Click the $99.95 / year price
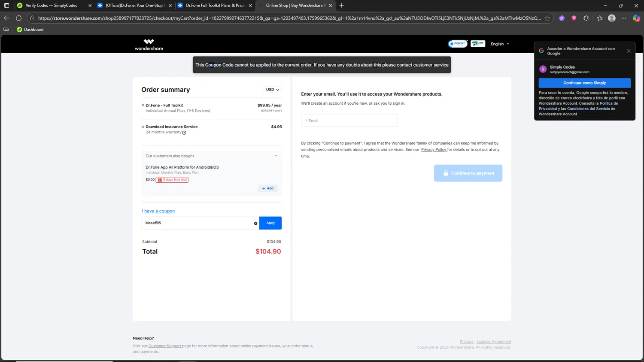Screen dimensions: 644x362 (x=270, y=105)
